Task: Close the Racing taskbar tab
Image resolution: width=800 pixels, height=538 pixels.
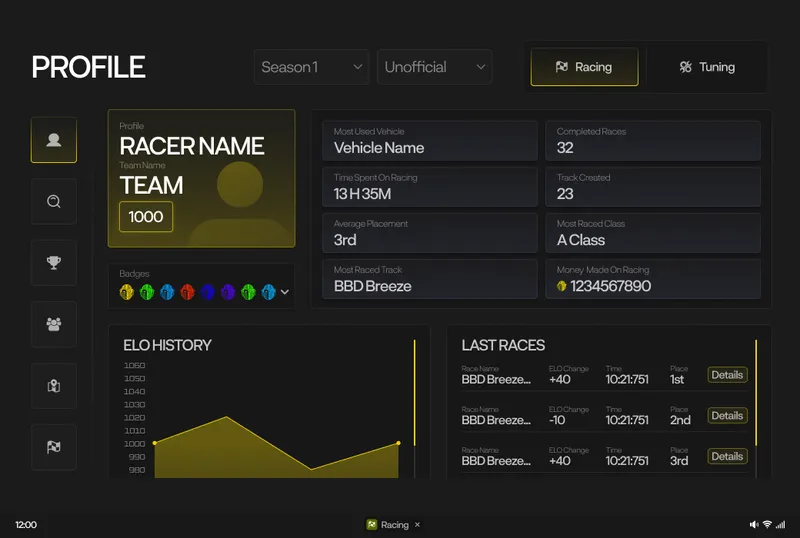Action: pos(417,524)
